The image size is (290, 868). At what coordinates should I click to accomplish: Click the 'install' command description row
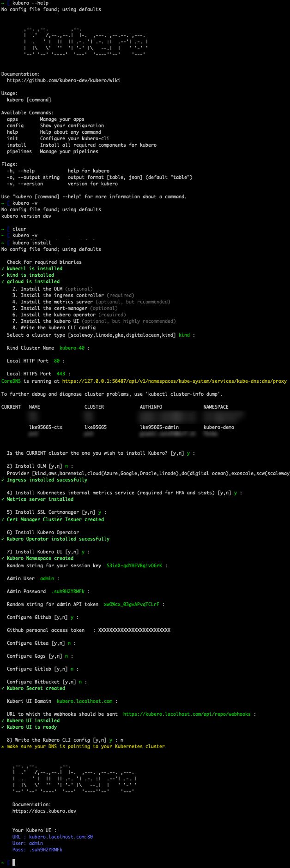[82, 145]
